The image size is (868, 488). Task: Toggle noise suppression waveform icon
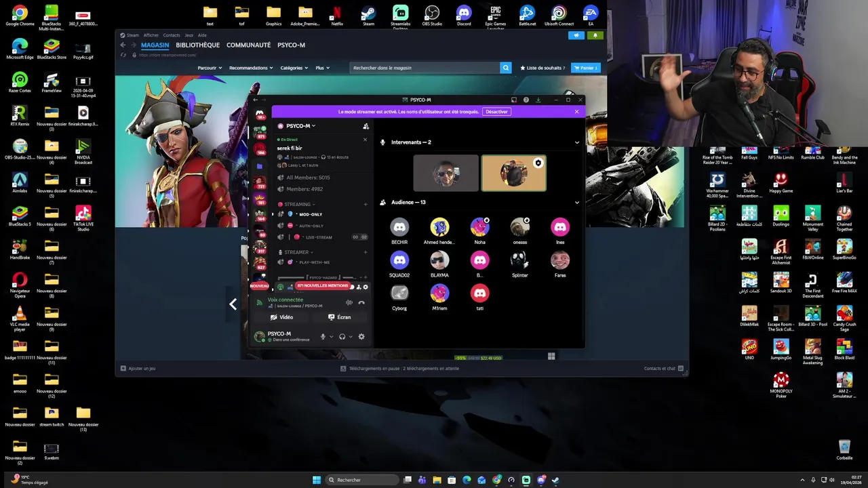[x=349, y=302]
